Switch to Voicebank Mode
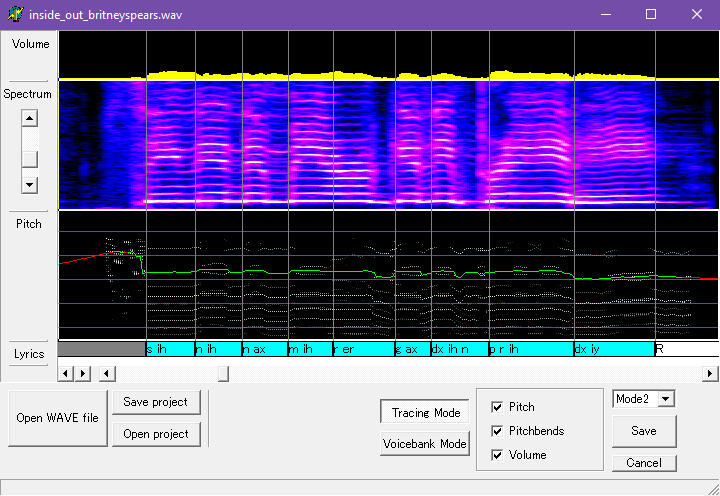 pos(425,444)
